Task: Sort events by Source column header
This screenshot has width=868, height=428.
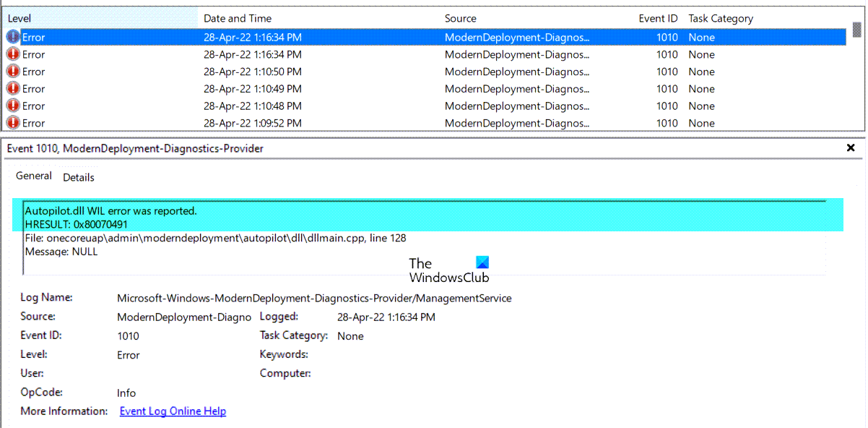Action: [x=461, y=18]
